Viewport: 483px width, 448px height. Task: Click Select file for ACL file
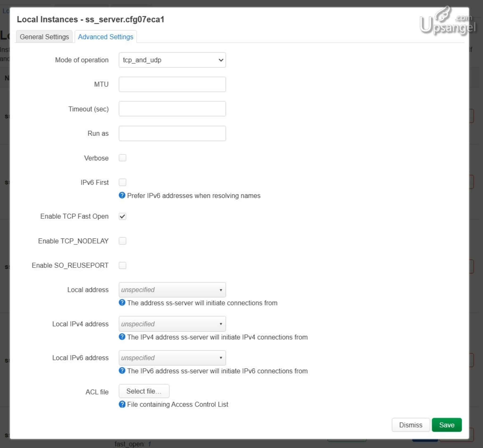pyautogui.click(x=144, y=390)
